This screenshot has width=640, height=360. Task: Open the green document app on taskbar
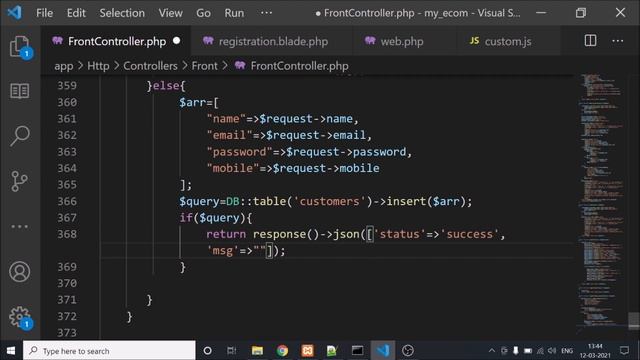pos(332,351)
